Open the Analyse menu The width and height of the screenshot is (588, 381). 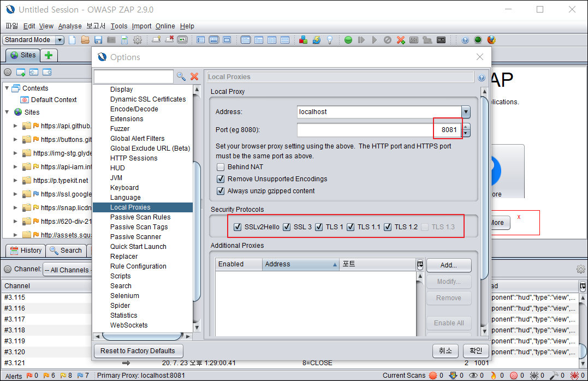[70, 26]
